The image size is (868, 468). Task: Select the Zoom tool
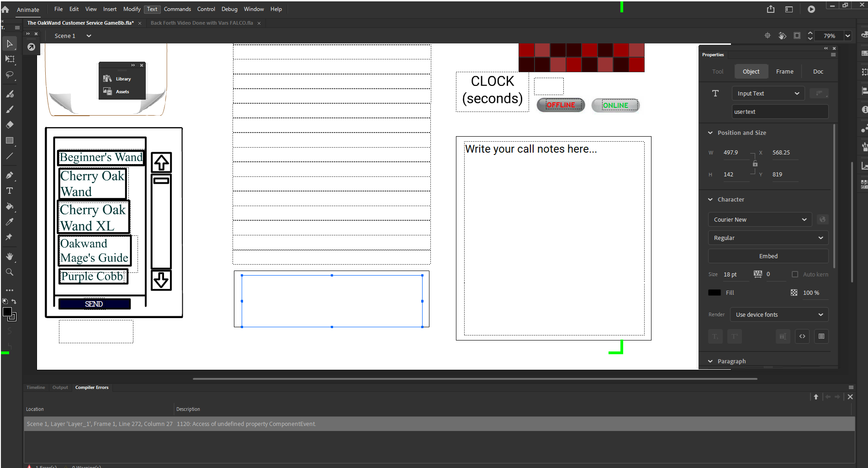point(9,272)
